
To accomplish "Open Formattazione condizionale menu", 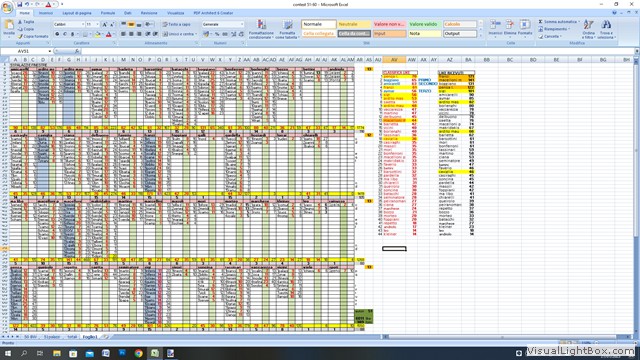I will 261,29.
